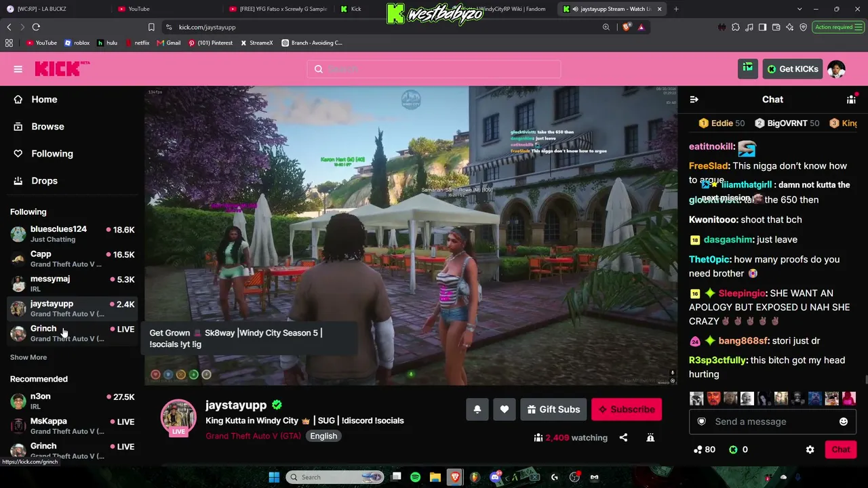Toggle stream notifications bell
Image resolution: width=868 pixels, height=488 pixels.
coord(477,409)
